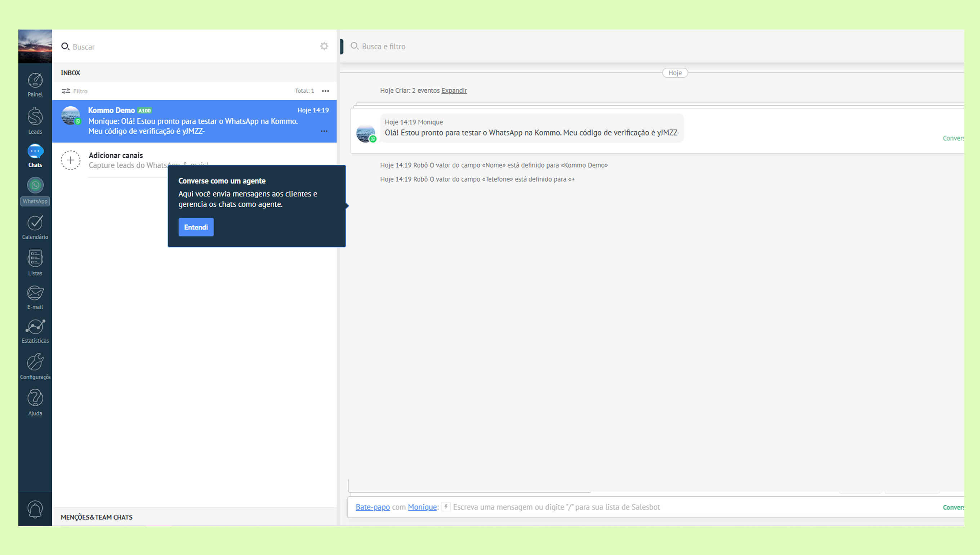Select the Kommo Demo conversation
This screenshot has height=555, width=980.
pyautogui.click(x=194, y=121)
